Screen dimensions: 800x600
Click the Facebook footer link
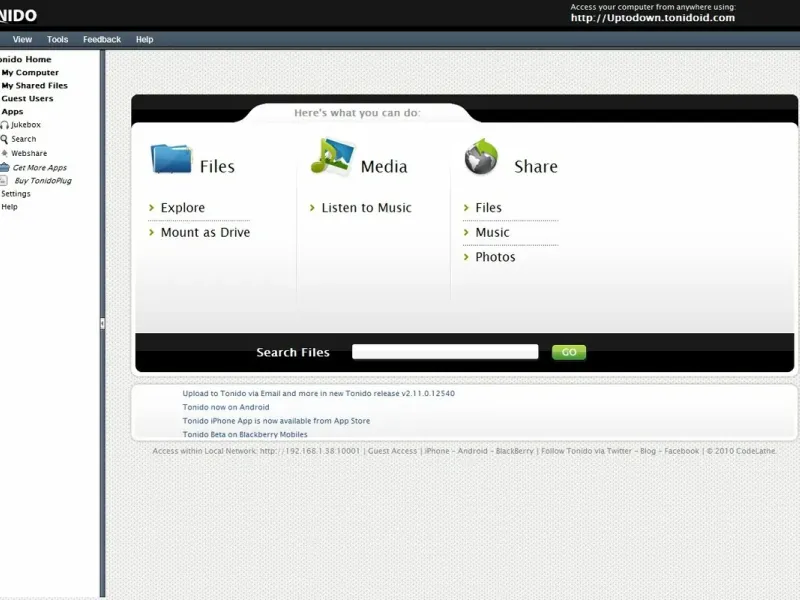[681, 451]
